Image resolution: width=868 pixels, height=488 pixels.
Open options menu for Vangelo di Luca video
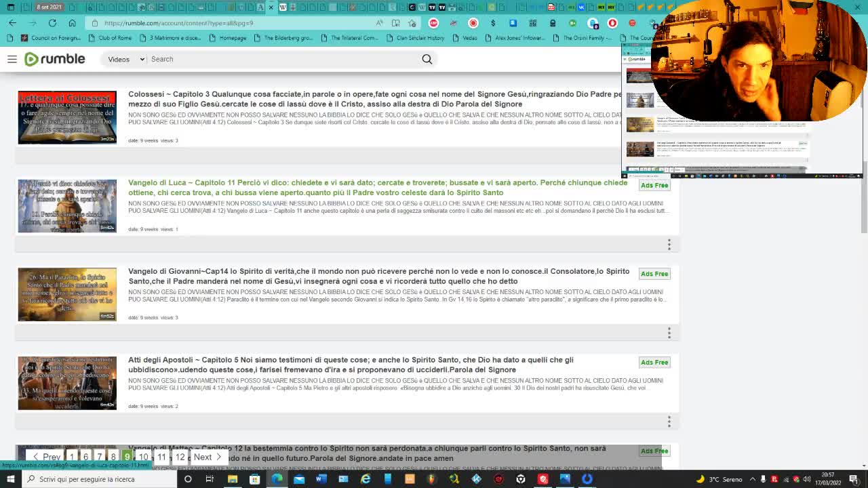coord(669,245)
